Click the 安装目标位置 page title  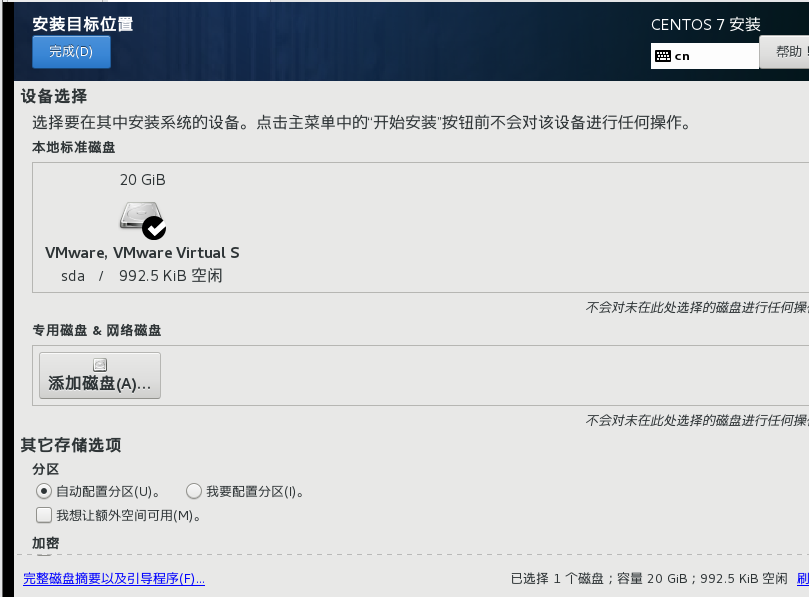point(83,24)
